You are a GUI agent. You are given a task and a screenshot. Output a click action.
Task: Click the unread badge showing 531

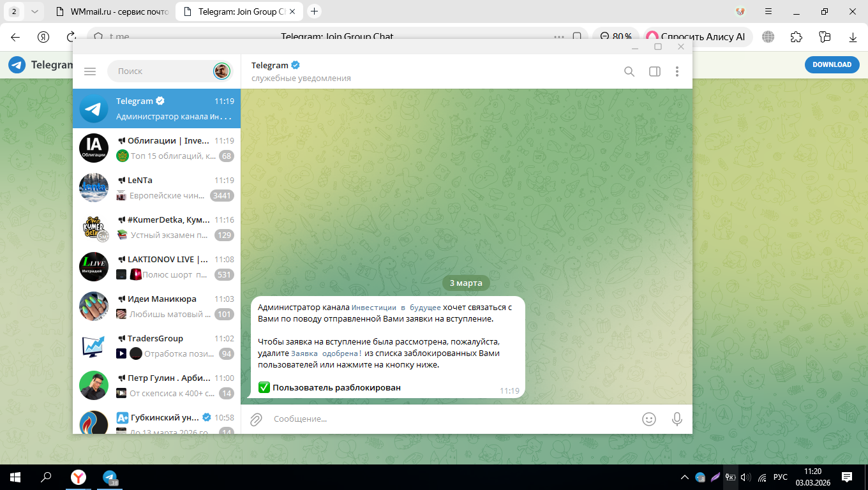tap(224, 275)
